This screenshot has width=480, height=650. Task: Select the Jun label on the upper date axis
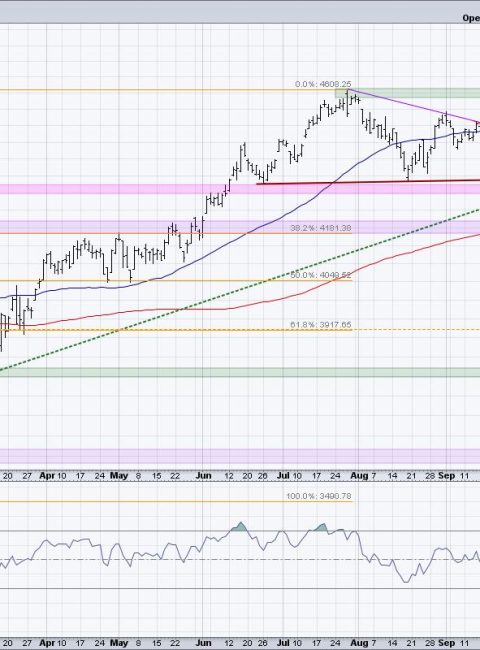(x=203, y=476)
